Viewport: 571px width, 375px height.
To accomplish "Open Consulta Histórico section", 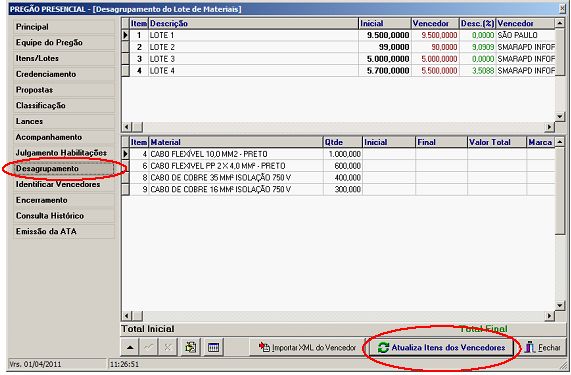I will (x=64, y=216).
